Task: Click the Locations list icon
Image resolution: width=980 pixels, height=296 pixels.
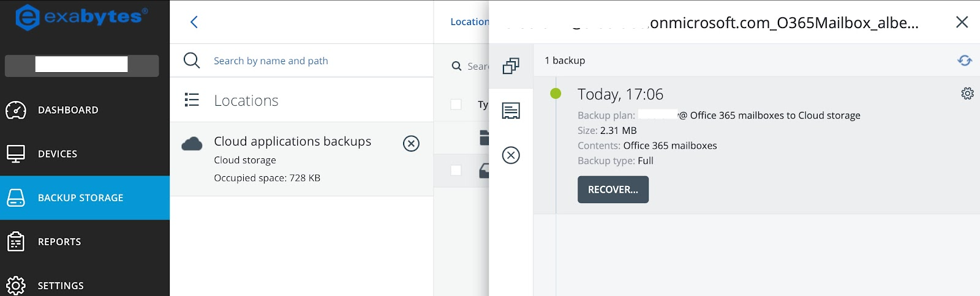Action: (x=192, y=100)
